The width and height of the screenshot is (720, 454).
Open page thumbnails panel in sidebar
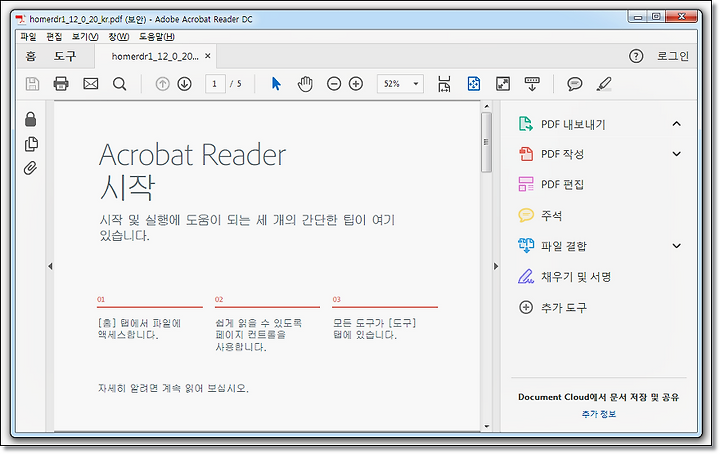pos(31,144)
